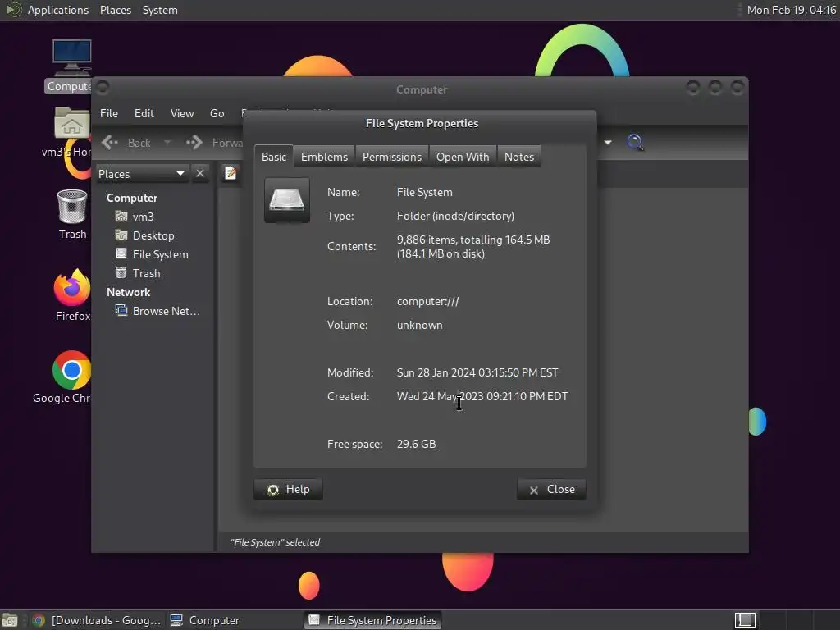Click location value 'computer:///'
This screenshot has height=630, width=840.
427,301
